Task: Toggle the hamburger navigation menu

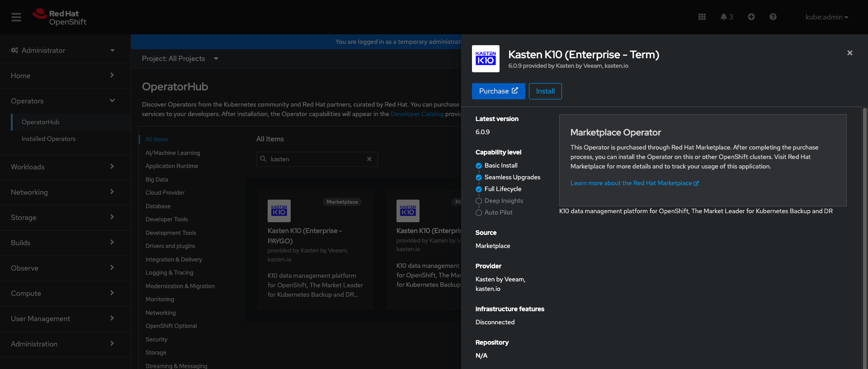Action: [16, 17]
